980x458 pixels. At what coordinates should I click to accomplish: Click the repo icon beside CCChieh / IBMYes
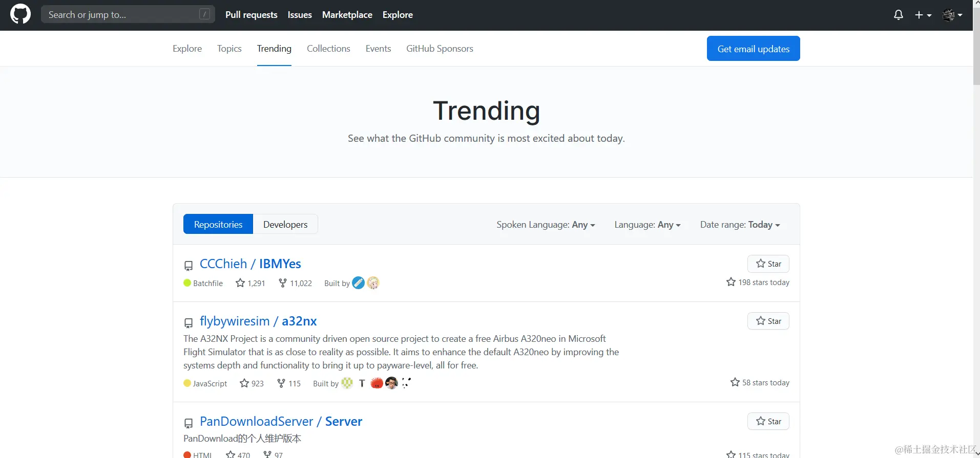(189, 265)
